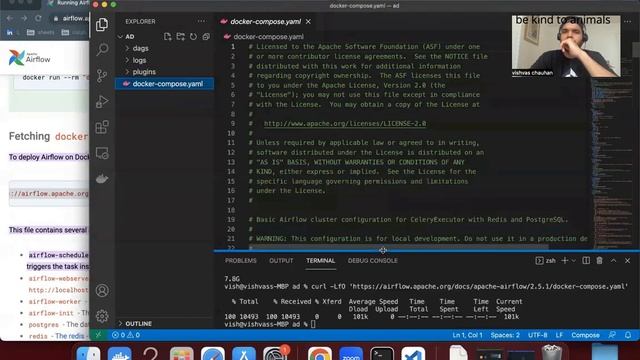This screenshot has width=640, height=360.
Task: Go to line via Ln 1, Col 1
Action: 467,335
